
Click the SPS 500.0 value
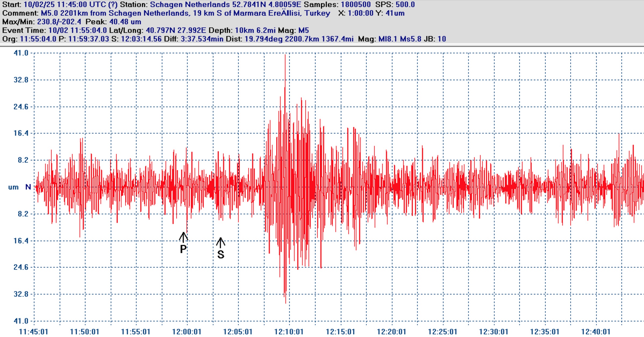click(405, 5)
